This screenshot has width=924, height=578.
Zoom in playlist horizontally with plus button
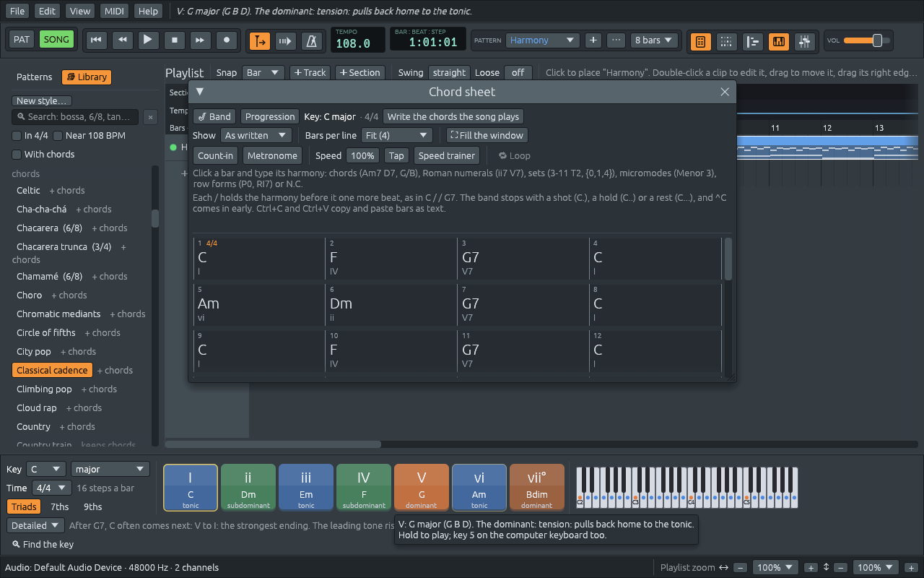pyautogui.click(x=811, y=568)
